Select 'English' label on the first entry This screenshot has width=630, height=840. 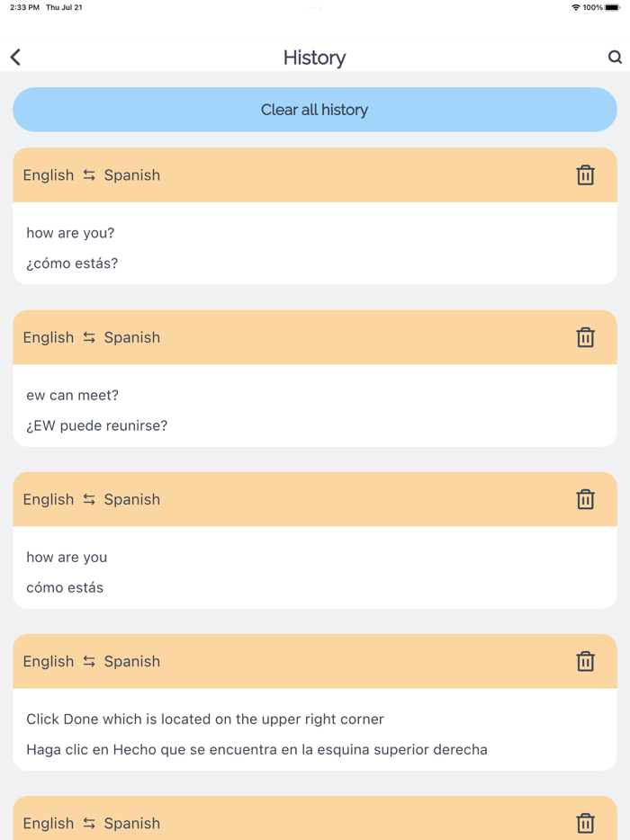(49, 175)
